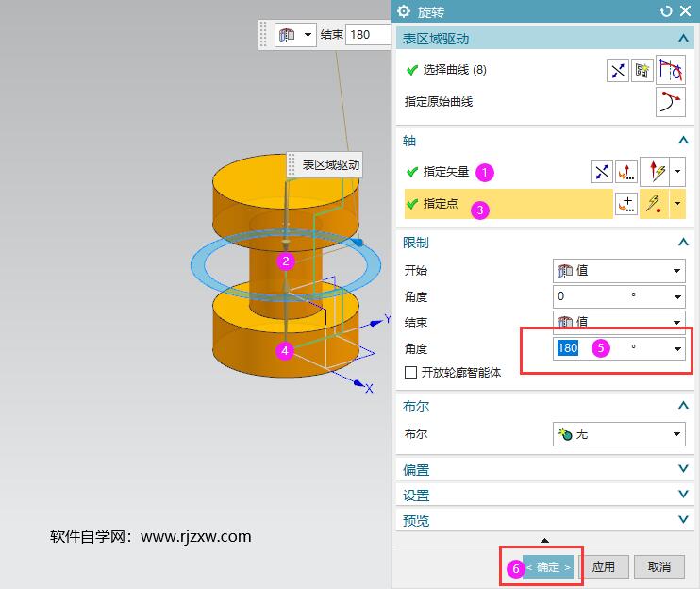Click the on-screen 结束 value icon button

287,34
